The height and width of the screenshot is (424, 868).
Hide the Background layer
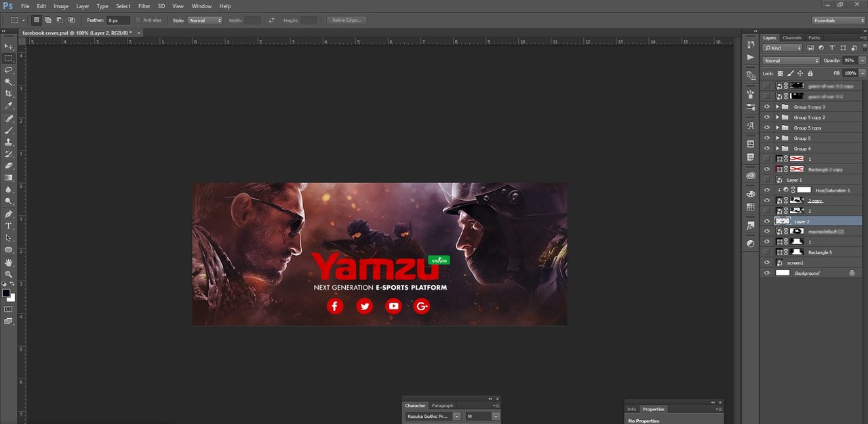pyautogui.click(x=767, y=273)
